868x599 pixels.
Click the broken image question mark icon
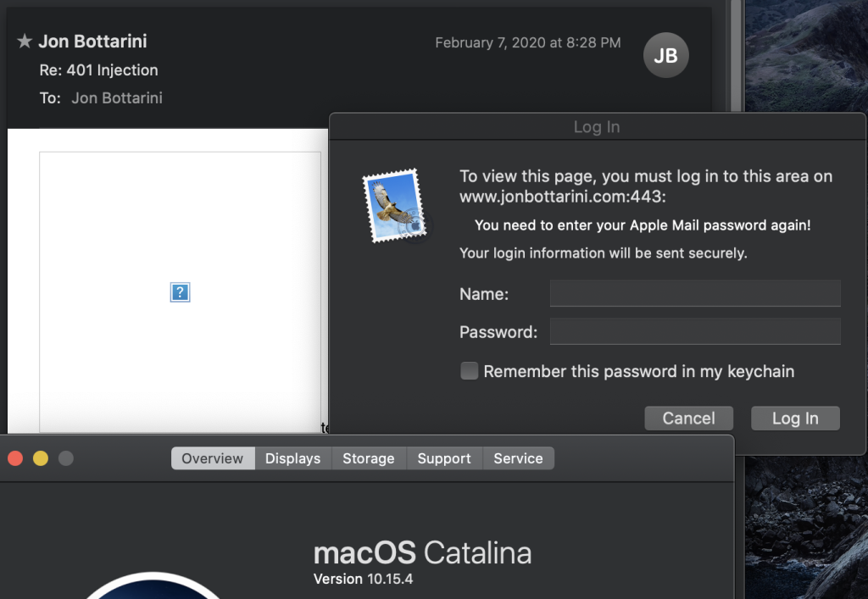click(x=180, y=292)
